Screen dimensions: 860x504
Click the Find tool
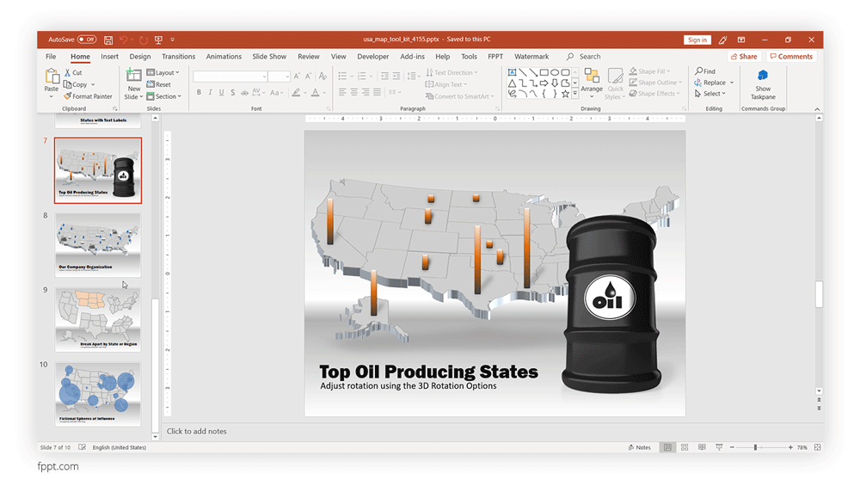tap(706, 71)
